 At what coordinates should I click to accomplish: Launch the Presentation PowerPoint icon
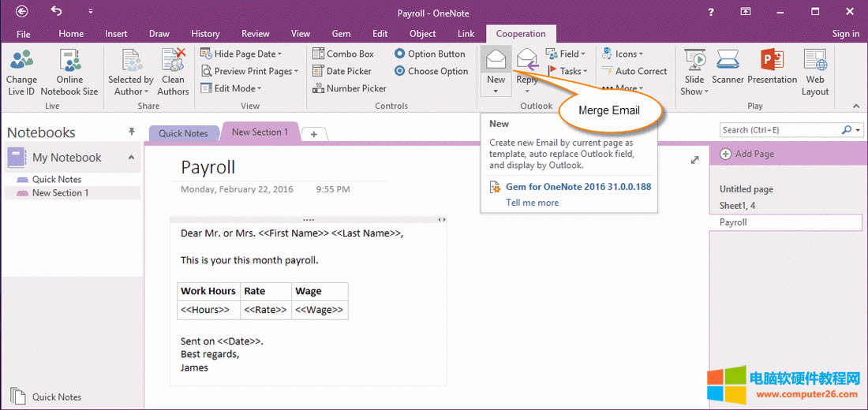[x=772, y=61]
